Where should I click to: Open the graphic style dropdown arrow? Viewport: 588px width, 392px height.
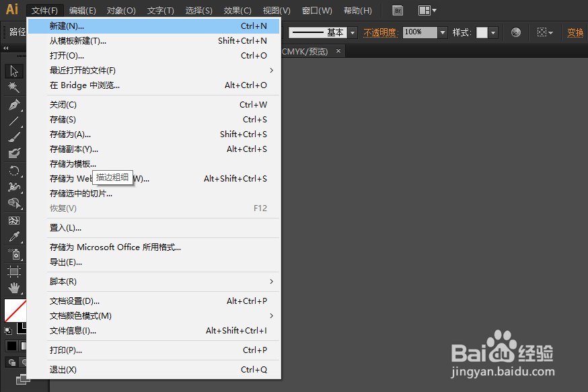[493, 32]
